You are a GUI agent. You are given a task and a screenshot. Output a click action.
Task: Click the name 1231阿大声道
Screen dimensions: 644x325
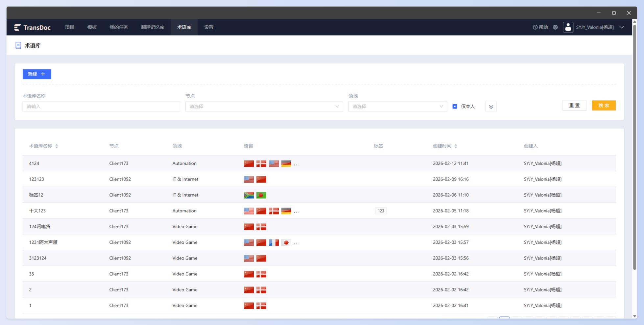[x=43, y=242]
